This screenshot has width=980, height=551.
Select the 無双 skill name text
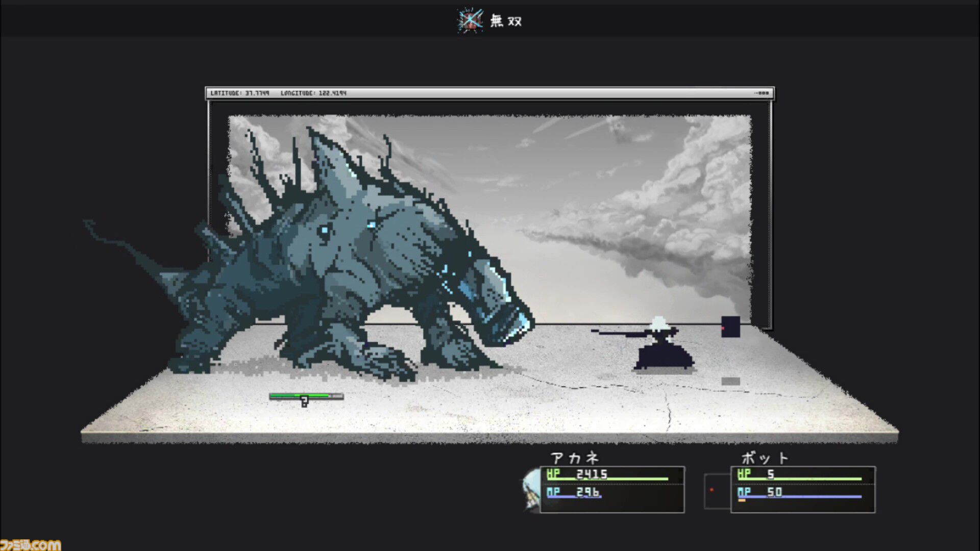(506, 21)
